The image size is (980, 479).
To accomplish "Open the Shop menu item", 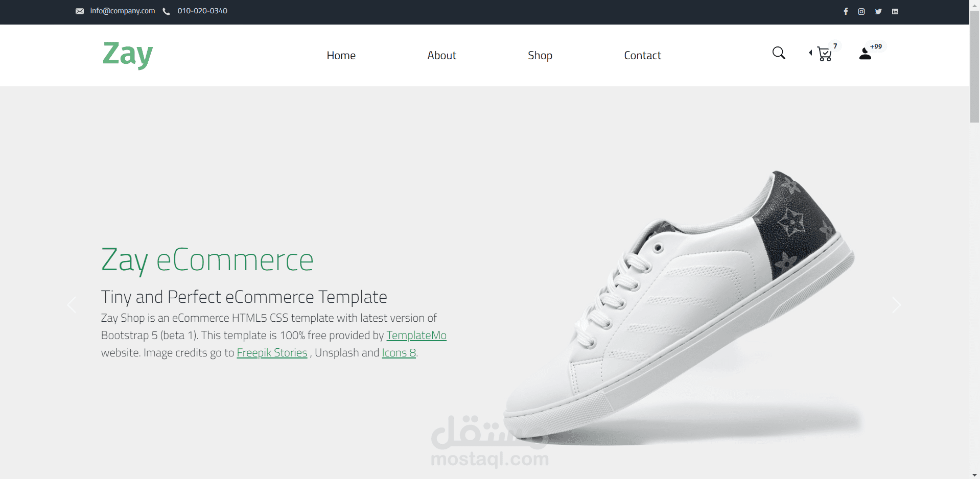I will 540,56.
